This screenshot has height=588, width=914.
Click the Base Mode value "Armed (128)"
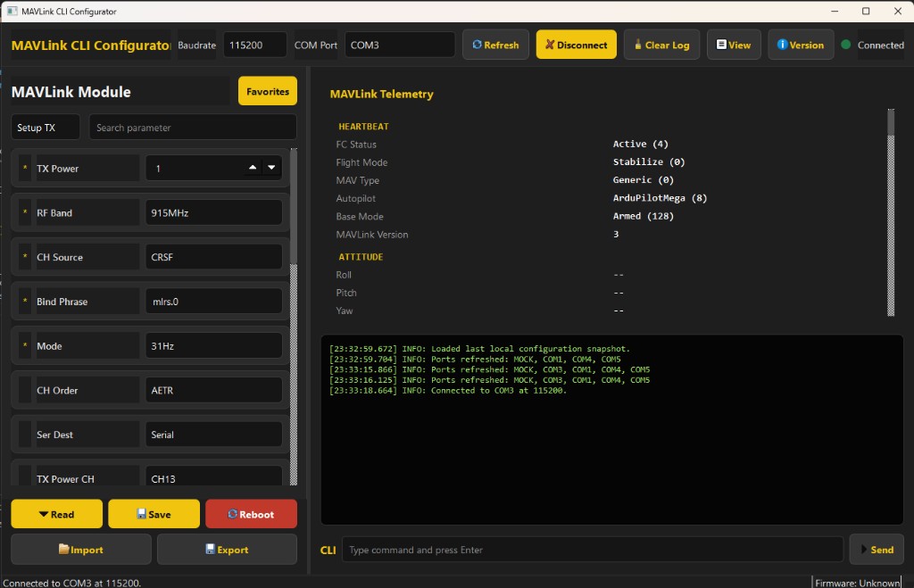pos(643,216)
